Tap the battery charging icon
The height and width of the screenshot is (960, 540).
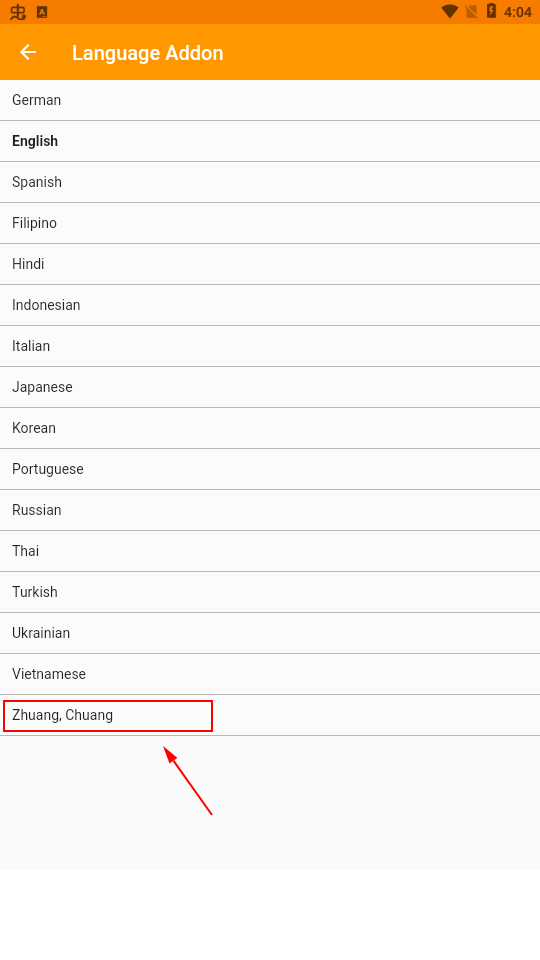coord(491,11)
